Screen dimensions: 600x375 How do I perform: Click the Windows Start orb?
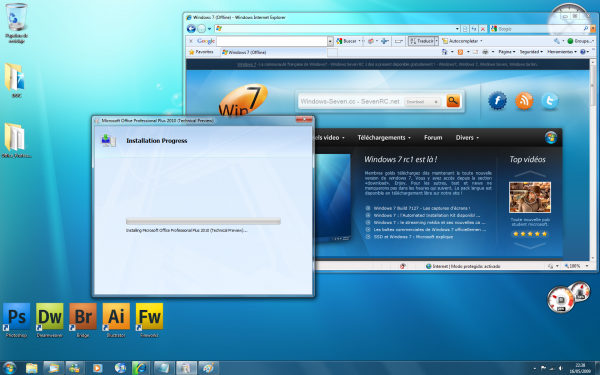click(9, 368)
